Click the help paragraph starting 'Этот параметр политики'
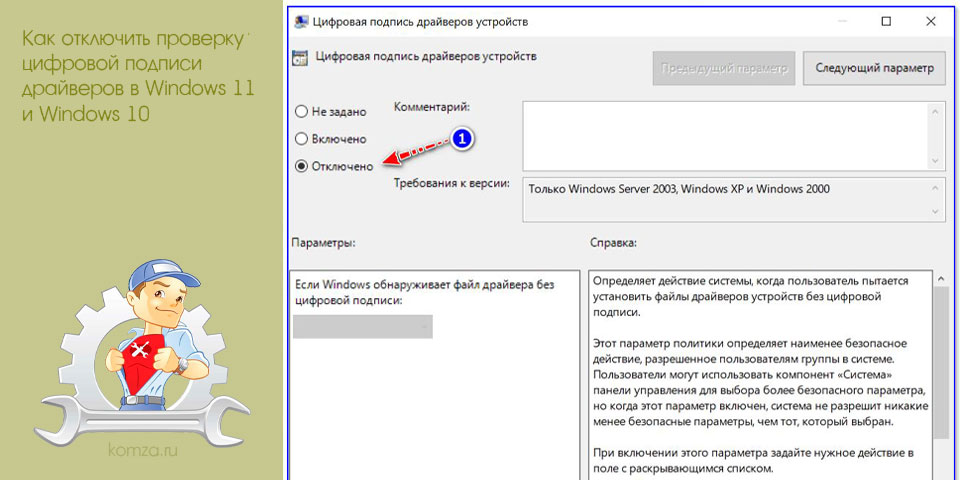 [761, 382]
